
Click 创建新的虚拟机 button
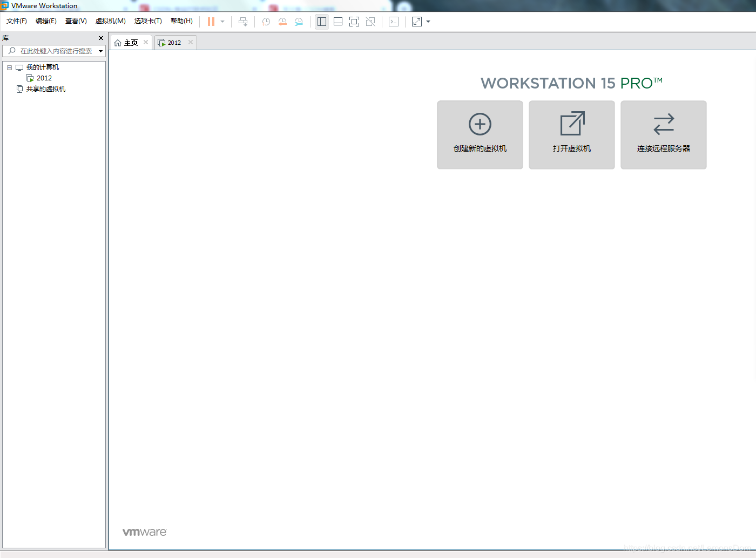click(480, 135)
